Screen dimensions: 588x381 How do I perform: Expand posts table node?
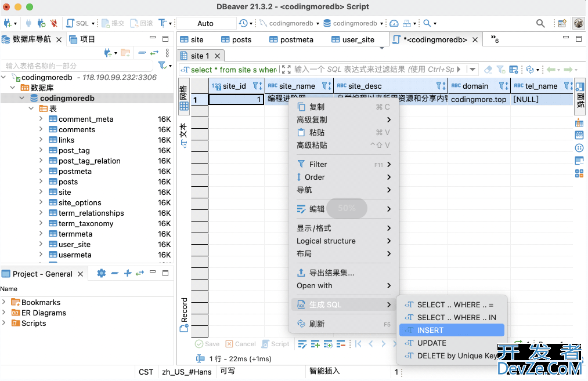click(x=41, y=182)
